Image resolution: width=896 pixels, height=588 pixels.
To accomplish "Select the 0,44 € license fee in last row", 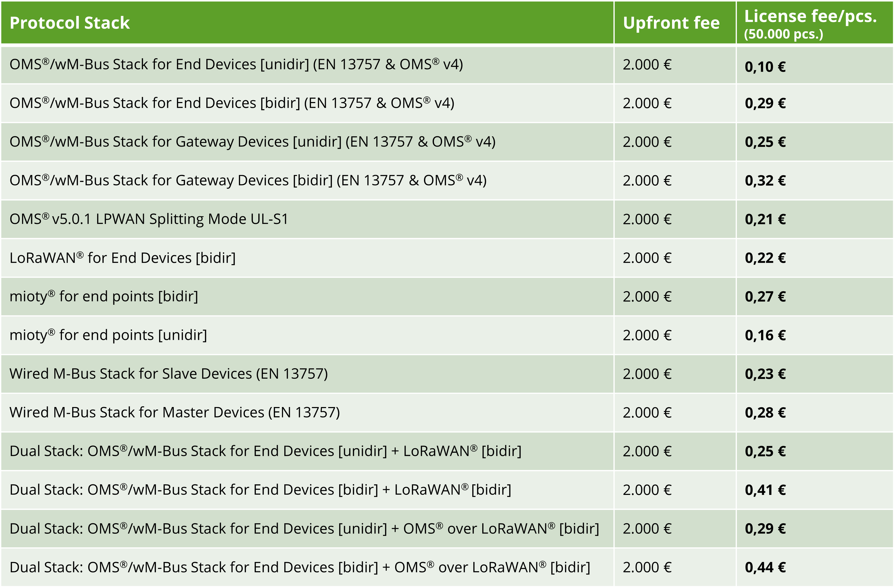I will 765,567.
